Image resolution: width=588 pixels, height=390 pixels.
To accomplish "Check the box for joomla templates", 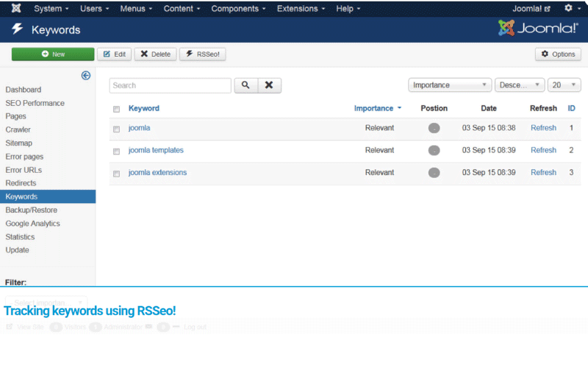I will click(x=116, y=152).
